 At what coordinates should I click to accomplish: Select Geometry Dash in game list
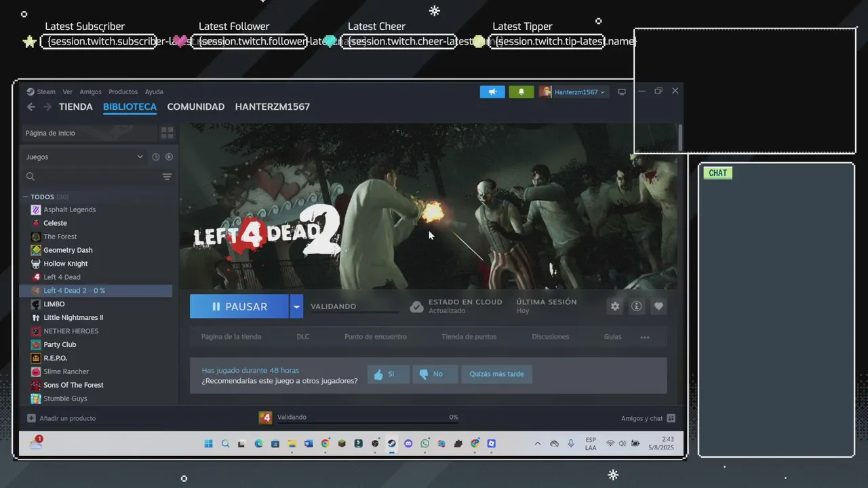[96, 250]
